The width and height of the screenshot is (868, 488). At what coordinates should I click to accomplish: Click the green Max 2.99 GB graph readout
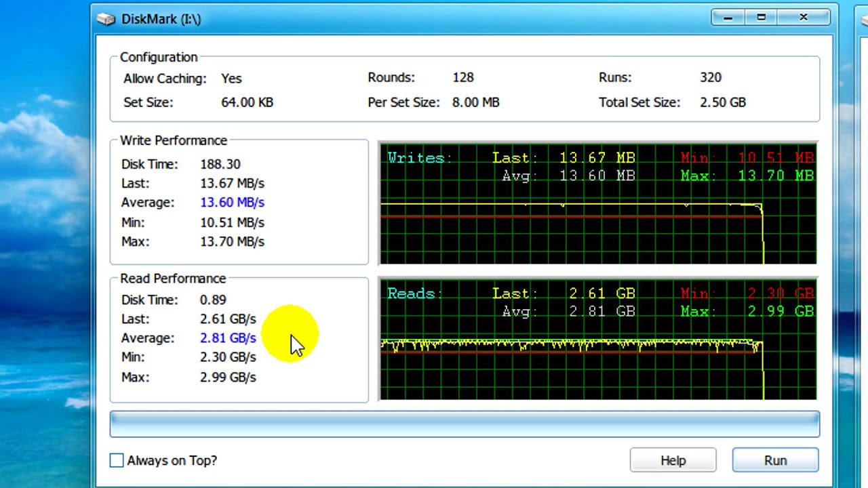pos(747,312)
